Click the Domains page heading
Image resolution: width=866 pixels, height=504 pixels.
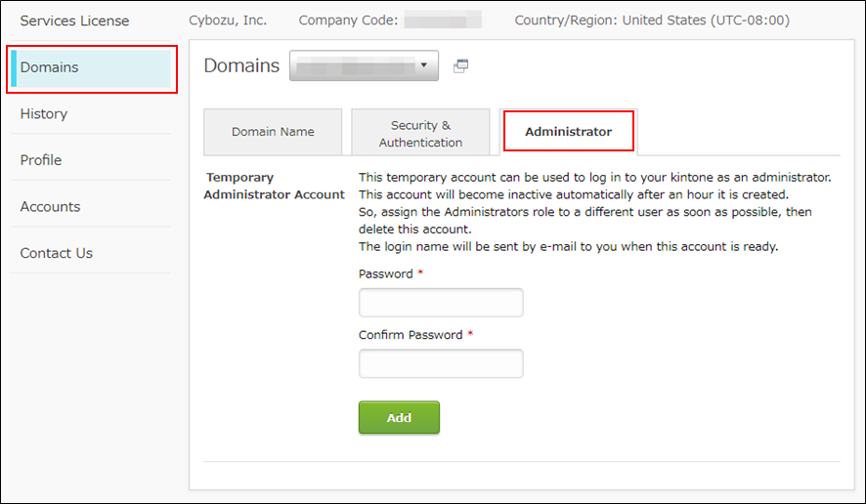tap(241, 65)
